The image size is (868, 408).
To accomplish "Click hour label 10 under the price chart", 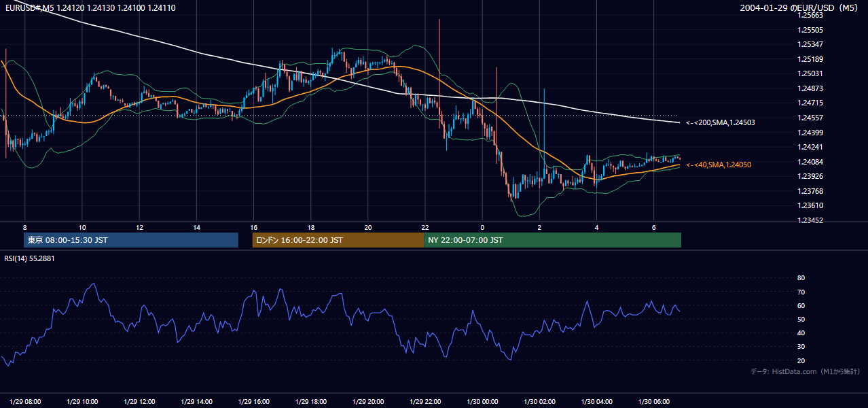I will coord(82,227).
